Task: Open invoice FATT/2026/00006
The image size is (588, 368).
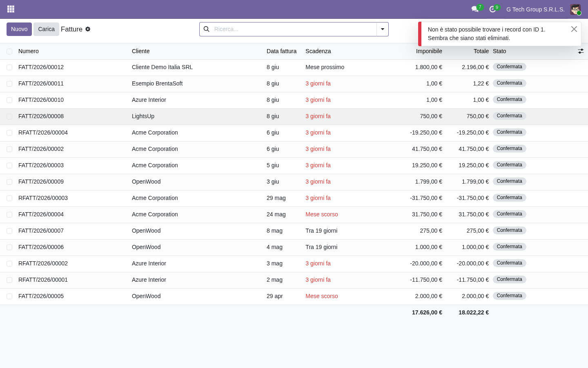Action: click(41, 247)
